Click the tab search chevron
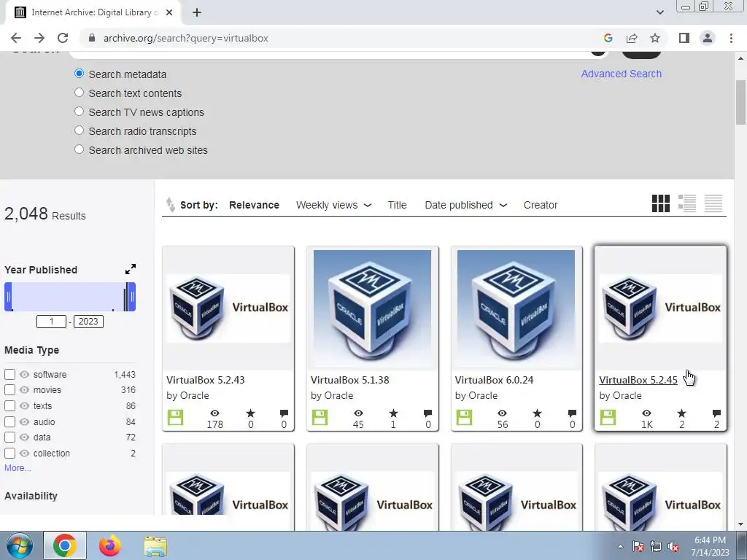Screen dimensions: 747x560 659,12
